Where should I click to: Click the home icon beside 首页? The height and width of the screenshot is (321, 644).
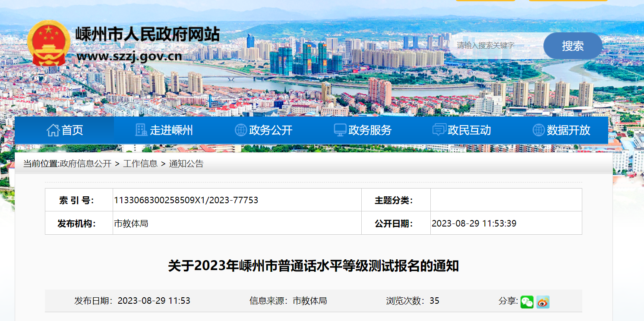point(53,130)
